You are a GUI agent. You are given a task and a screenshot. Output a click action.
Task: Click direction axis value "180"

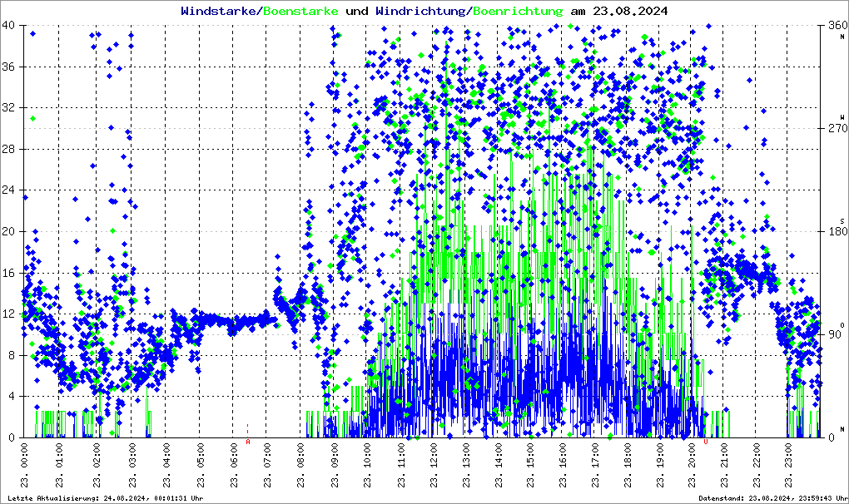(x=837, y=231)
